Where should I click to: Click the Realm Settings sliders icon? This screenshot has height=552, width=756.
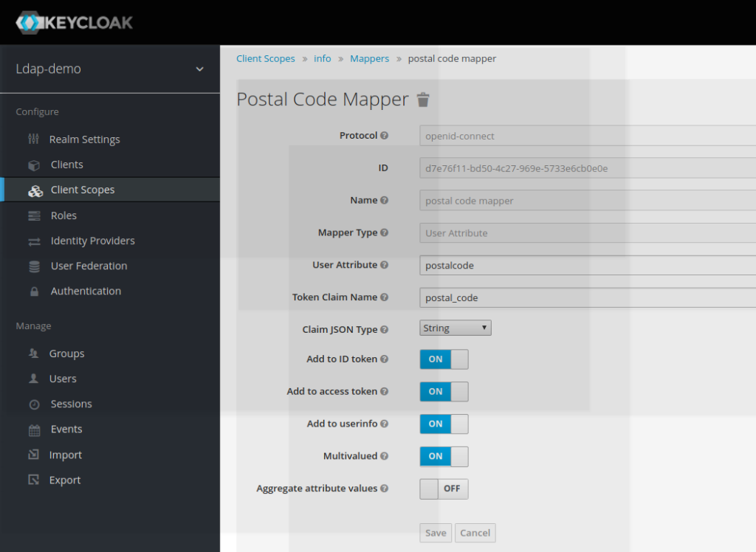[33, 139]
